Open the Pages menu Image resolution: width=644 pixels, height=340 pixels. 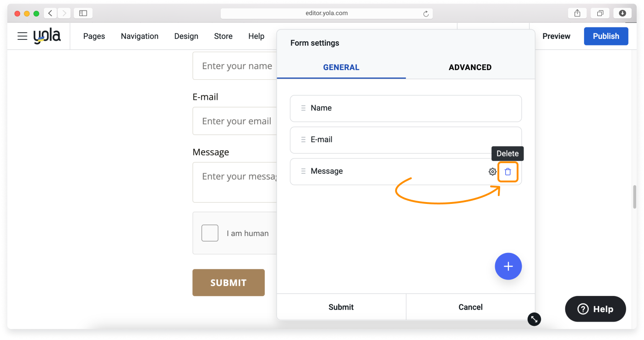94,36
